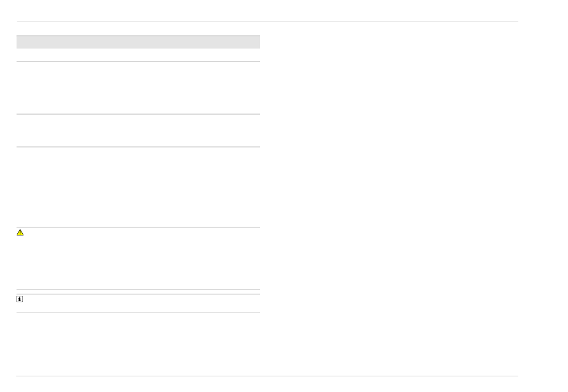The width and height of the screenshot is (568, 392).
Task: Click the separator between the second and third sections
Action: tap(138, 147)
